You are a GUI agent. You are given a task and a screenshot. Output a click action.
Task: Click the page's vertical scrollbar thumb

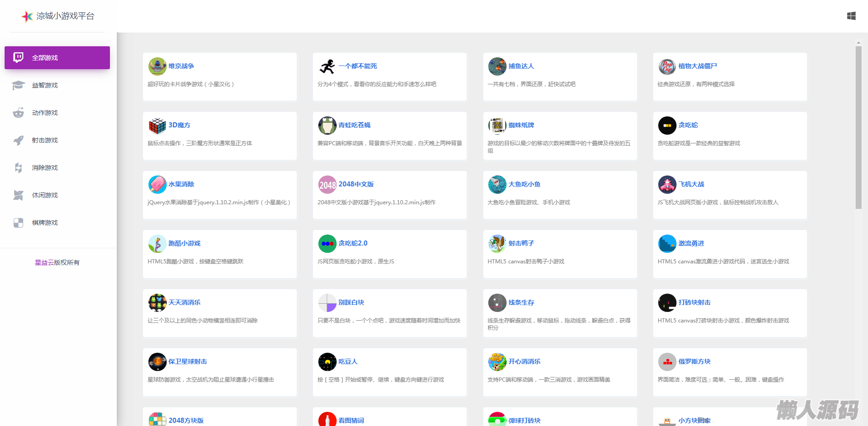tap(858, 127)
